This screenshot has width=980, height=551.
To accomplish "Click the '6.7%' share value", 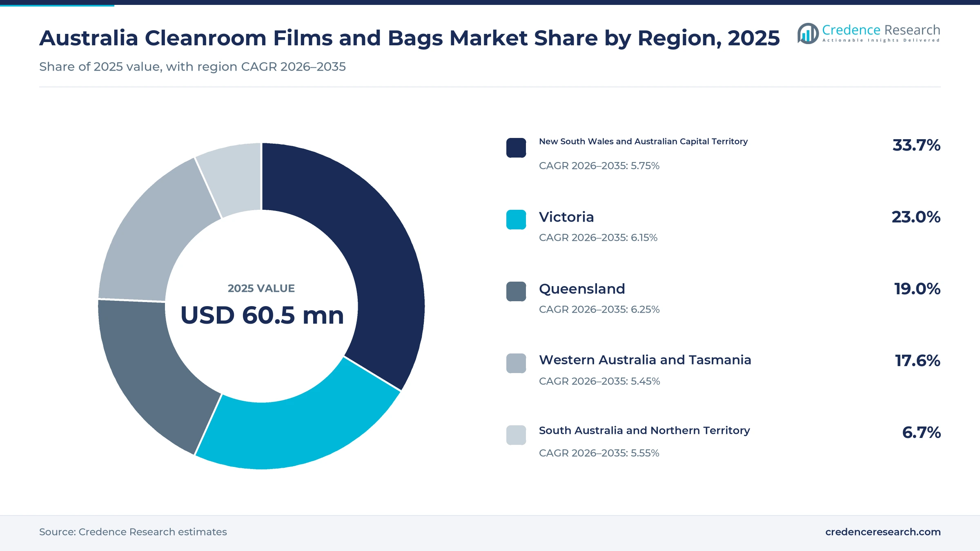I will point(921,432).
